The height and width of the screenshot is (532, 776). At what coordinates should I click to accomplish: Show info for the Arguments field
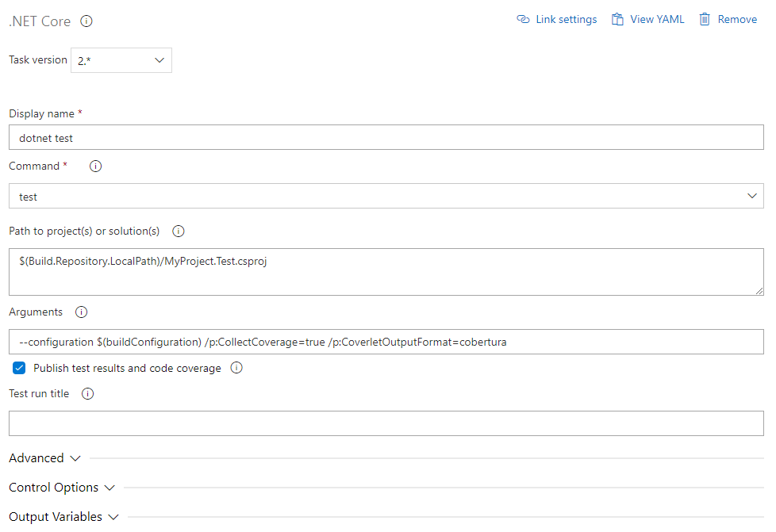coord(81,312)
